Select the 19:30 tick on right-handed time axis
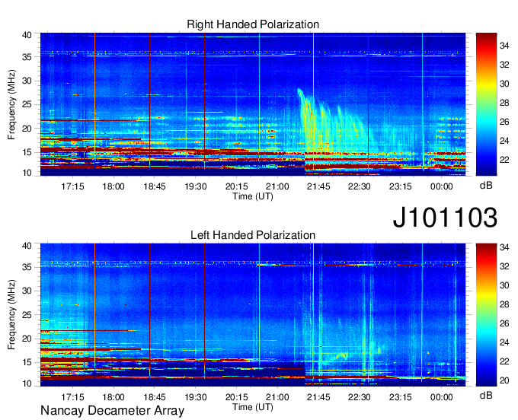The image size is (518, 420). coord(195,186)
